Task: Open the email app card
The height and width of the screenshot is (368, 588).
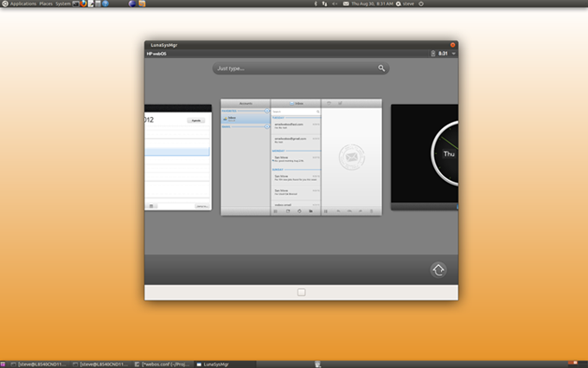Action: pyautogui.click(x=300, y=158)
